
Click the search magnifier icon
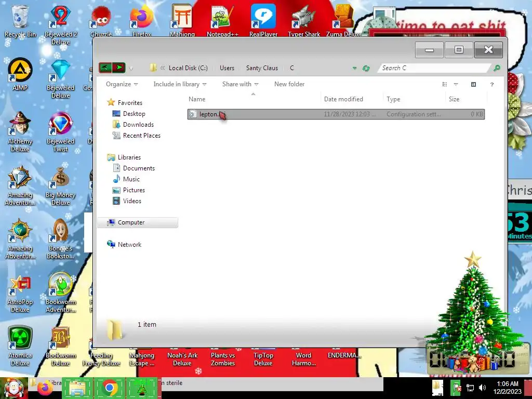coord(497,68)
